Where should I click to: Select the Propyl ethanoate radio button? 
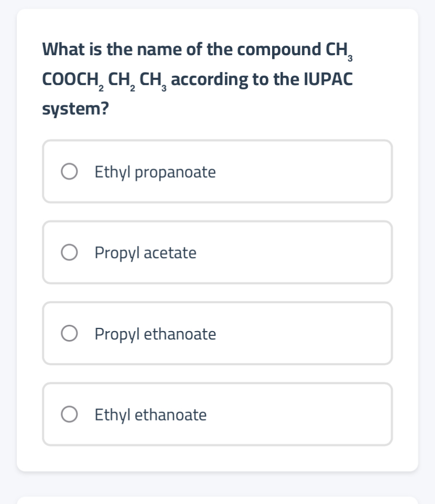click(69, 333)
